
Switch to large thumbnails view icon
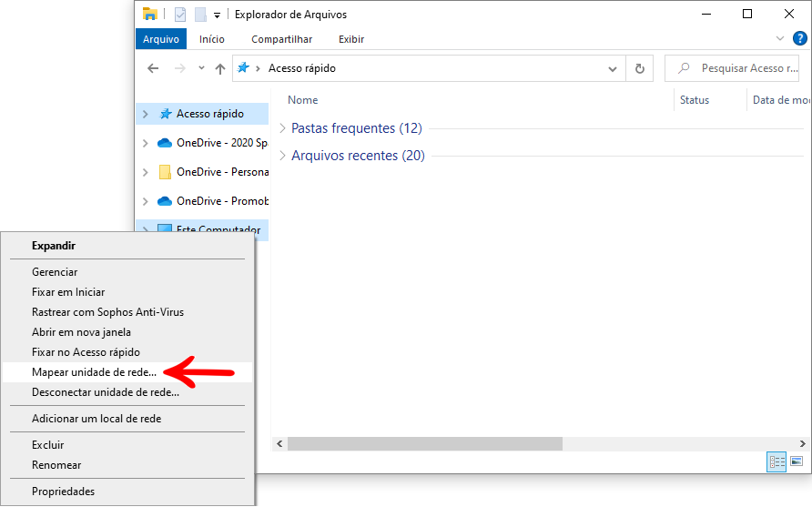tap(797, 461)
